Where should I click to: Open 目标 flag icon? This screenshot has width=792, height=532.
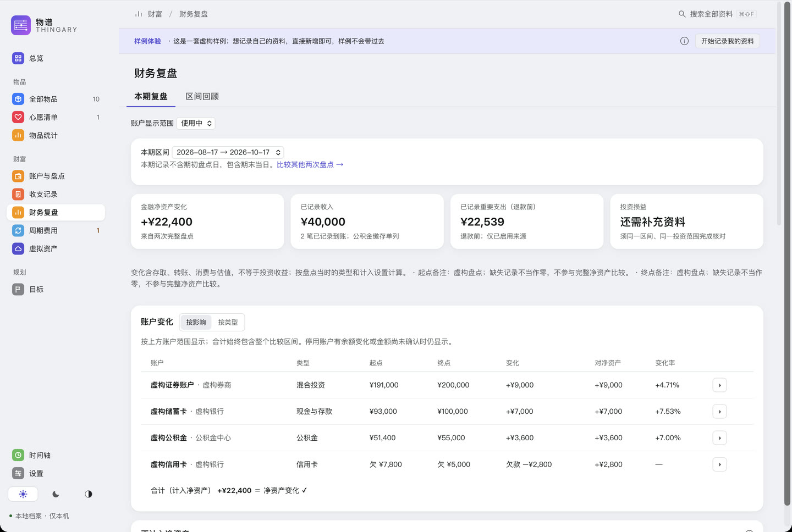tap(18, 290)
